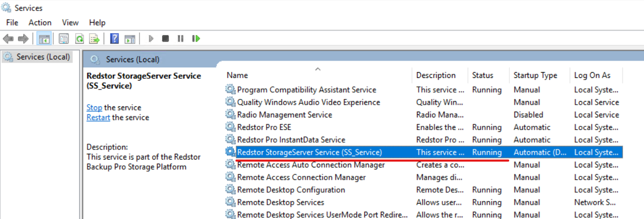Open the File menu
Viewport: 644px width, 219px height.
[12, 23]
